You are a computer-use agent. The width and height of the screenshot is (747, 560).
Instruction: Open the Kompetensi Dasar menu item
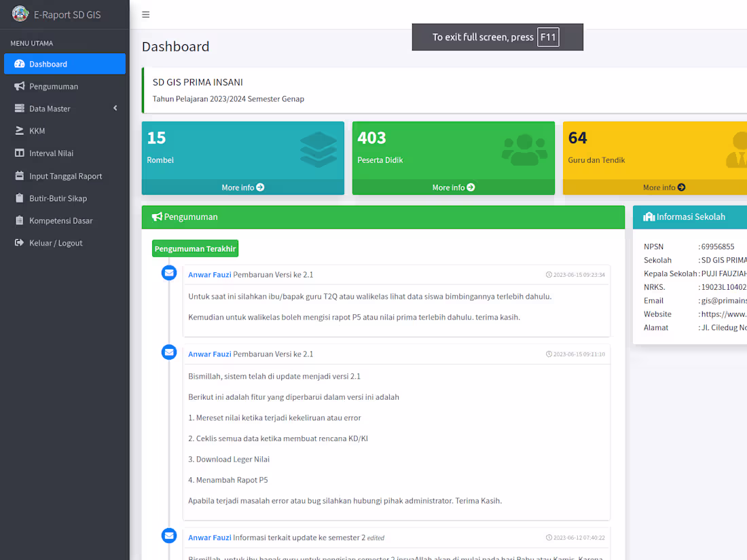pos(65,221)
